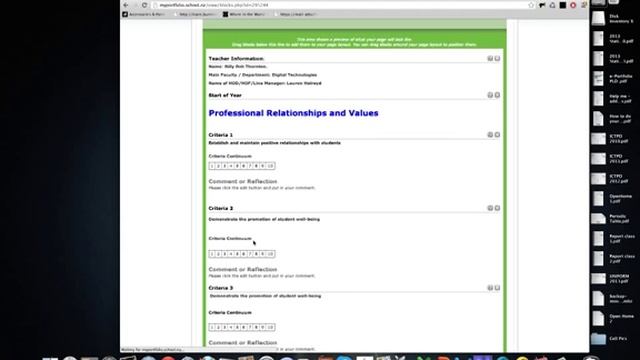Screen dimensions: 640x360
Task: Click the red circular extension icon in toolbar
Action: (573, 5)
